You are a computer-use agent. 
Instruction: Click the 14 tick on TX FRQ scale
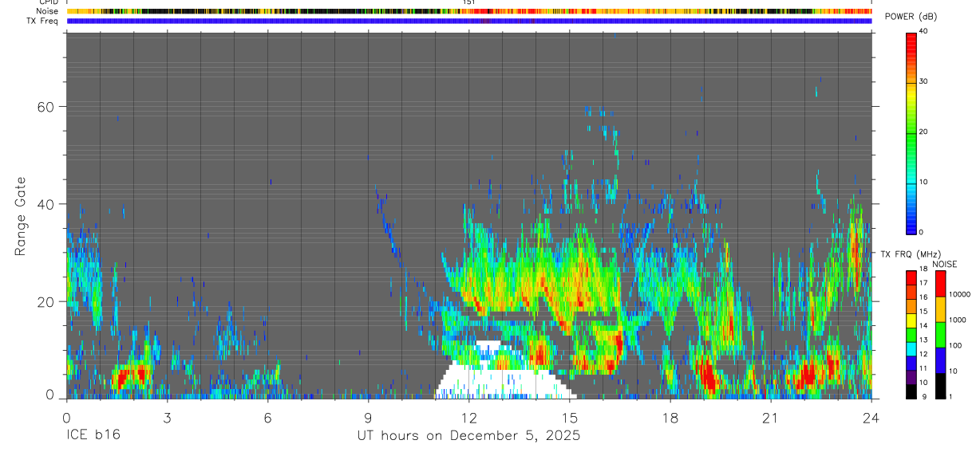click(923, 325)
